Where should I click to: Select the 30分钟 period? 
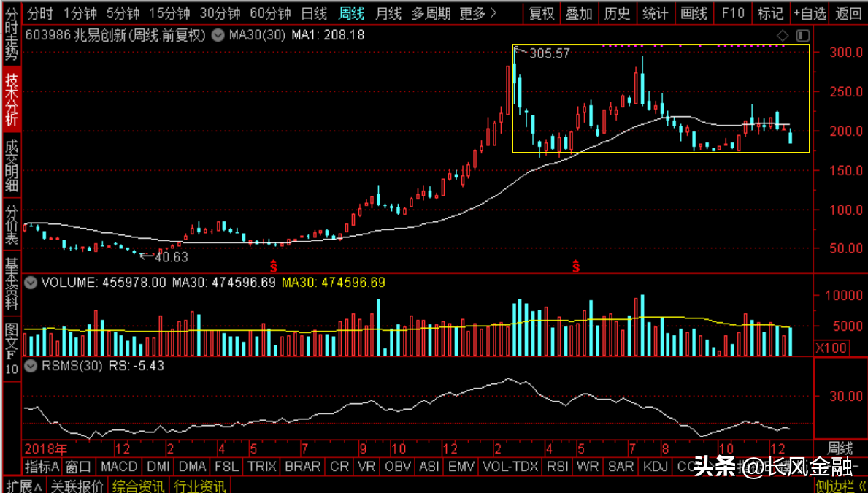tap(220, 12)
